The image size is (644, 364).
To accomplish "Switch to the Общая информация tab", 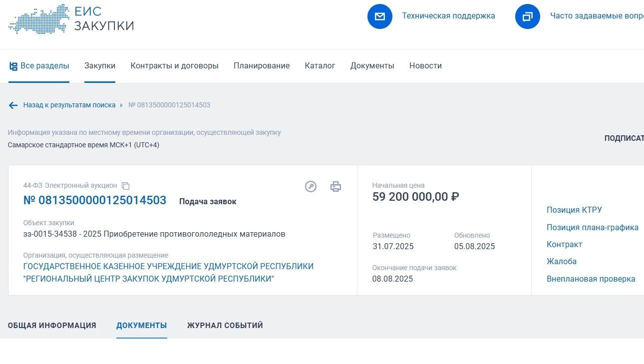I will (x=52, y=326).
